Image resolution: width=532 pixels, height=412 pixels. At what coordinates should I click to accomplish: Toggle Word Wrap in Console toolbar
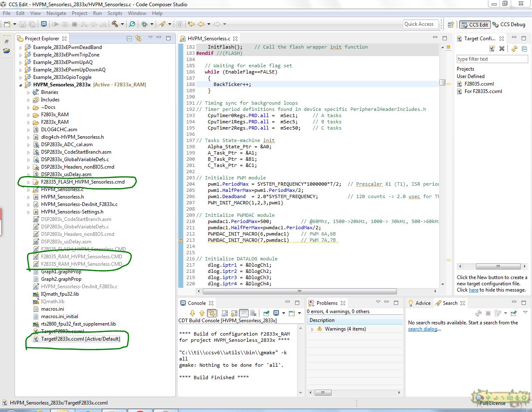[x=244, y=313]
